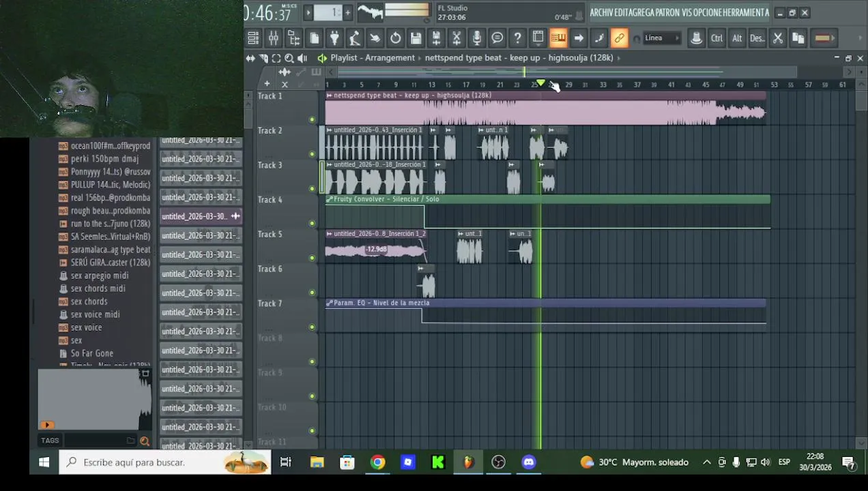Mute Track 5 with its green dot

click(312, 258)
